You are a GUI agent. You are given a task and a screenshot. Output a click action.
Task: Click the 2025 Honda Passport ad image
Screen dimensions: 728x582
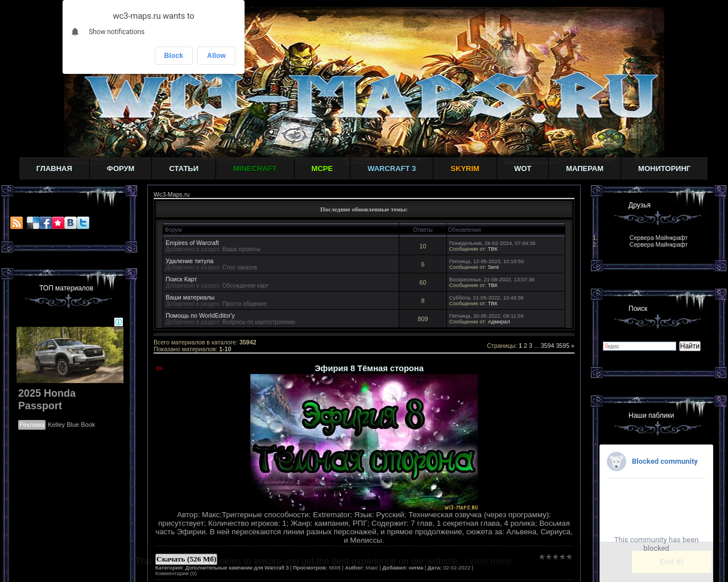(x=70, y=355)
